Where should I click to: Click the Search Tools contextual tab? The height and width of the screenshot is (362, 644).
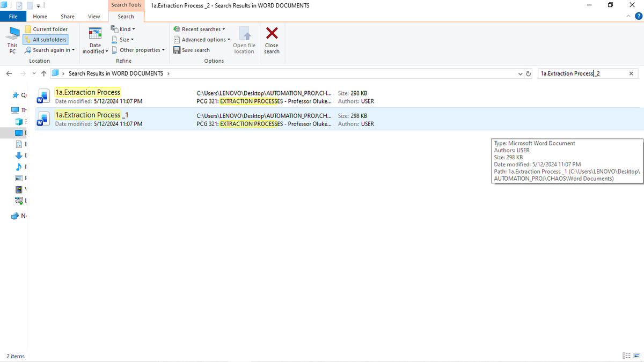click(x=126, y=5)
